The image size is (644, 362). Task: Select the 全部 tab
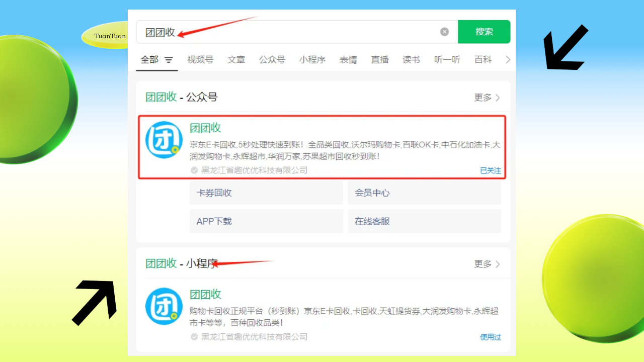click(x=149, y=59)
